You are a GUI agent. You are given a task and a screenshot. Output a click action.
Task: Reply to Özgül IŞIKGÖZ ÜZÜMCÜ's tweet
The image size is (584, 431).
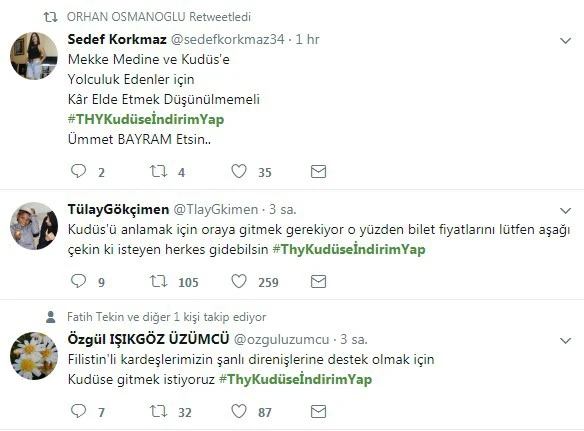coord(79,411)
